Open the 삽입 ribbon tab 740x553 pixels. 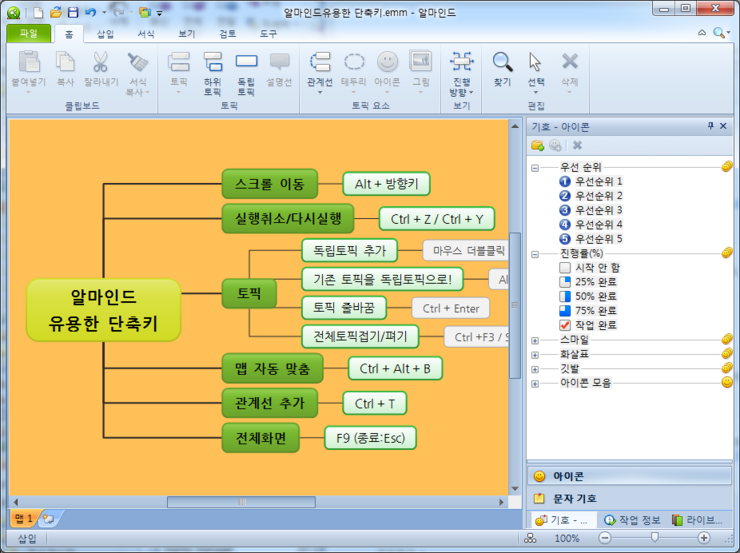tap(105, 33)
